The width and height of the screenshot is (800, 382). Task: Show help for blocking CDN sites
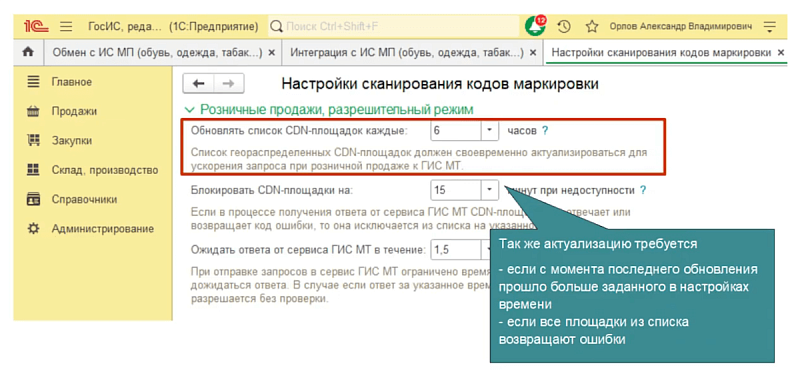[643, 190]
